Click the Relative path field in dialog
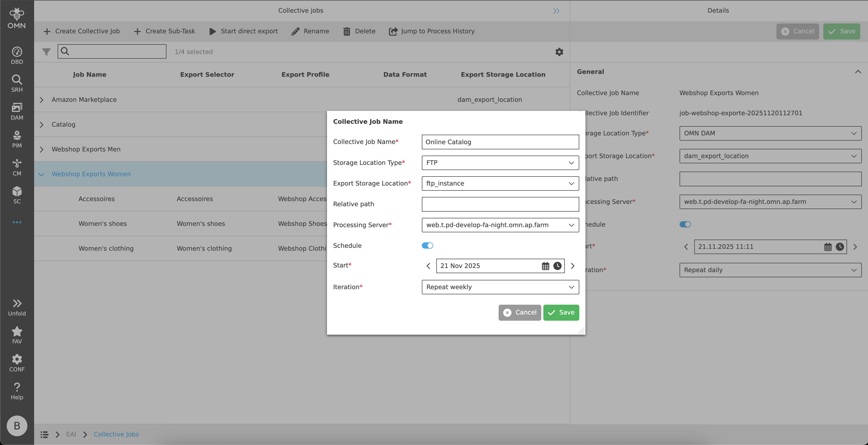This screenshot has width=868, height=445. pyautogui.click(x=500, y=204)
